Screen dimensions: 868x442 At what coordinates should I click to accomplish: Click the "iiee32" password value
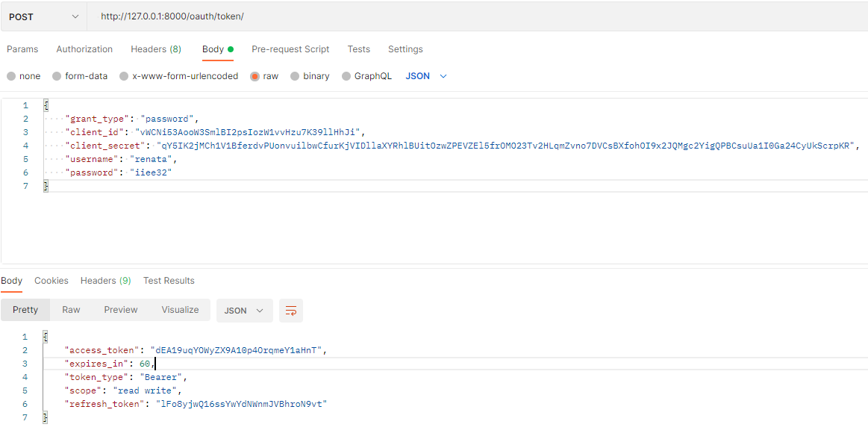click(151, 172)
